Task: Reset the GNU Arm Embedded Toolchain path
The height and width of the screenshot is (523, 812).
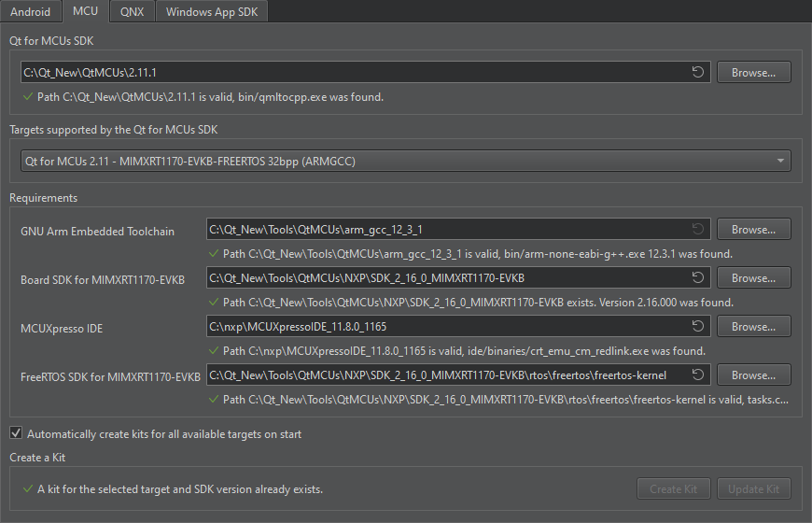Action: 697,229
